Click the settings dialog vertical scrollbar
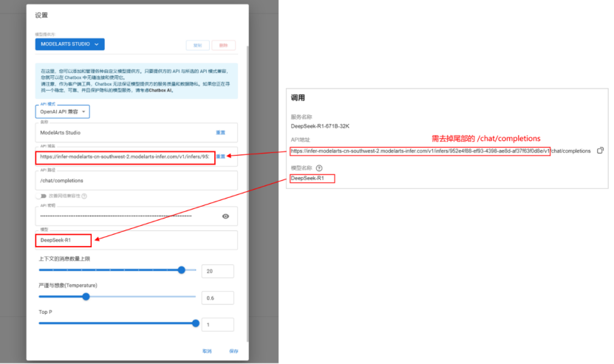Viewport: 614px width, 364px height. 247,193
